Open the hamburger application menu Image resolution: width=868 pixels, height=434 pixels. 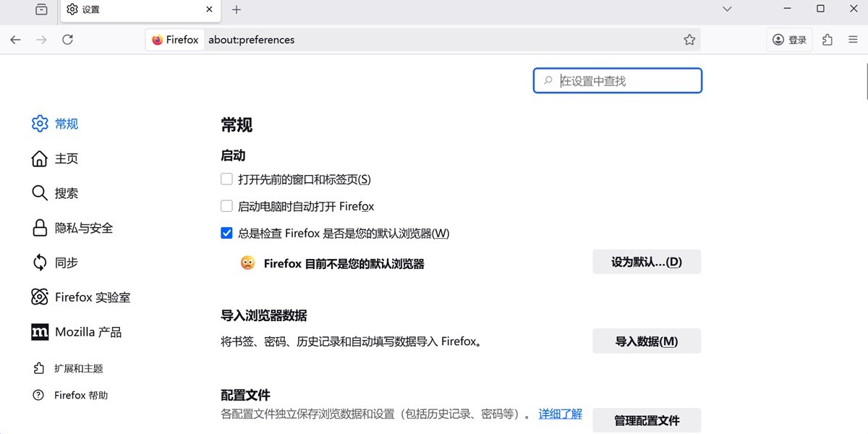(854, 40)
